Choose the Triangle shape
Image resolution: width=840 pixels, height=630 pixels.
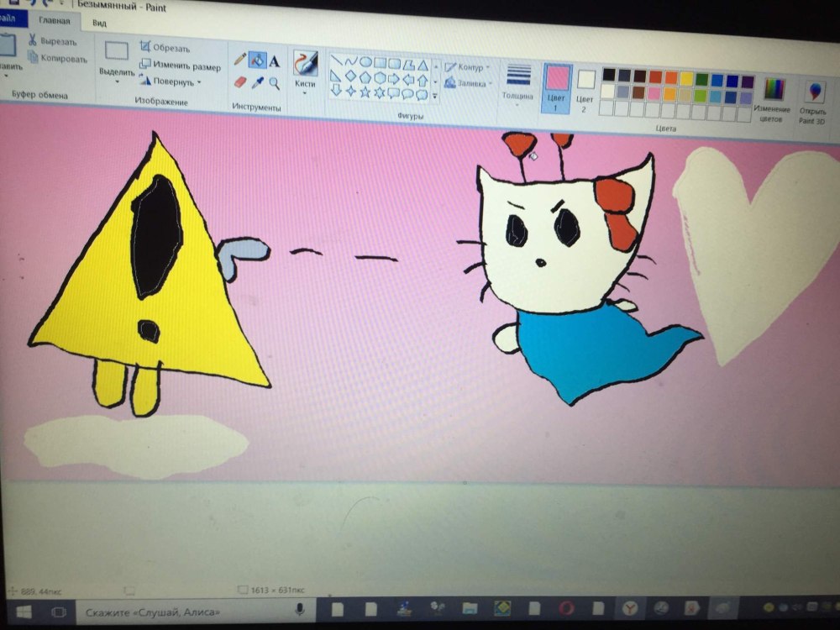click(423, 66)
